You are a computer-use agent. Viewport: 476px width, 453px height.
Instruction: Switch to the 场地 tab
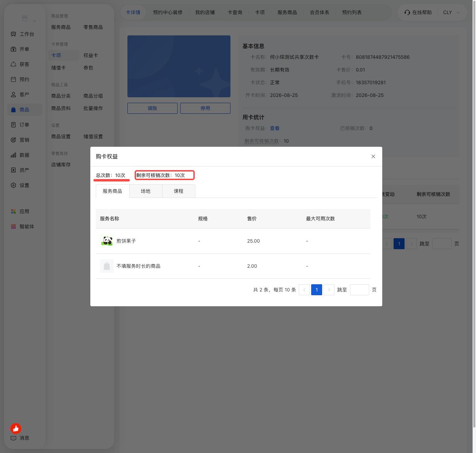pos(146,191)
